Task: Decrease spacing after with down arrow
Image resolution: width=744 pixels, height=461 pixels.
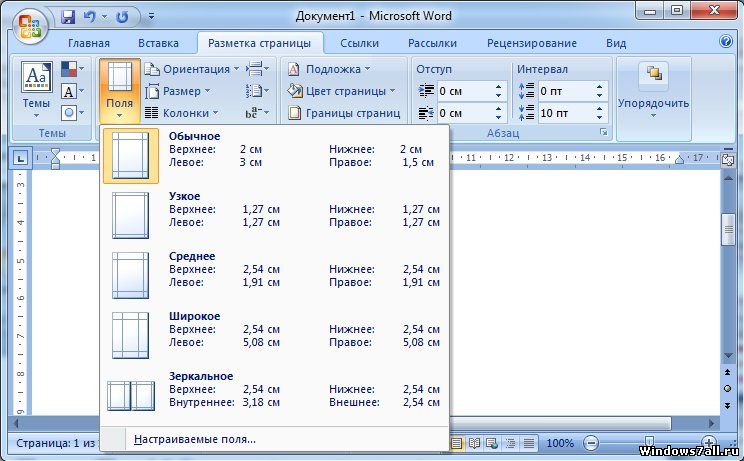Action: (x=600, y=117)
